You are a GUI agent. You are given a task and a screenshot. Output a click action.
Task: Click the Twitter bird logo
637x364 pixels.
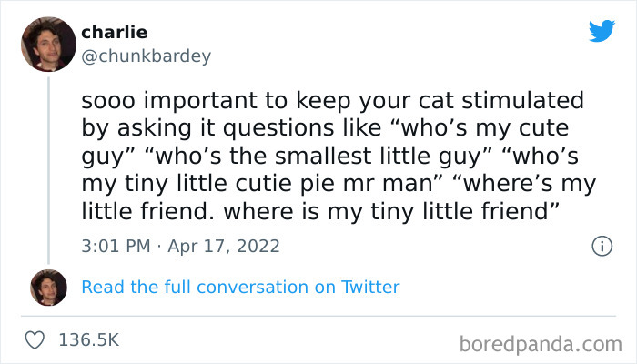pyautogui.click(x=602, y=31)
